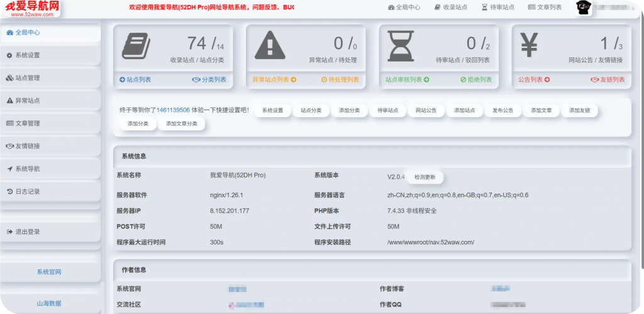Click the blue 1461139506 username link
The height and width of the screenshot is (314, 644).
pyautogui.click(x=174, y=110)
